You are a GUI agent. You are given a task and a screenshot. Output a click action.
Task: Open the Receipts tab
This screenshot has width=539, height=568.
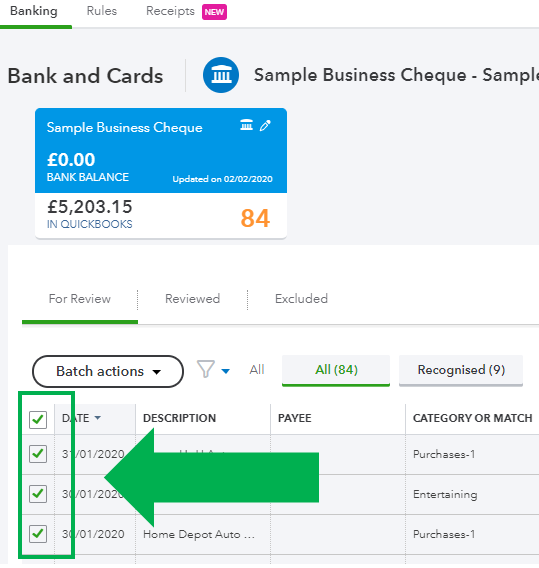pyautogui.click(x=170, y=11)
